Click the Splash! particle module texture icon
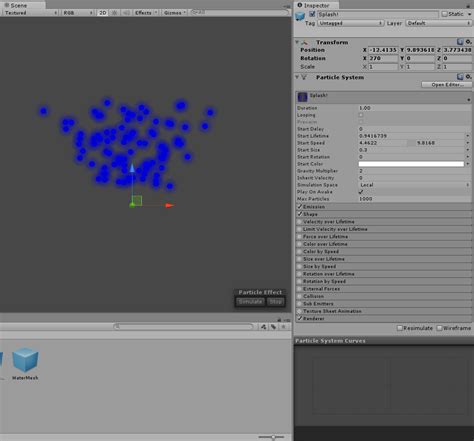The height and width of the screenshot is (441, 474). coord(302,97)
